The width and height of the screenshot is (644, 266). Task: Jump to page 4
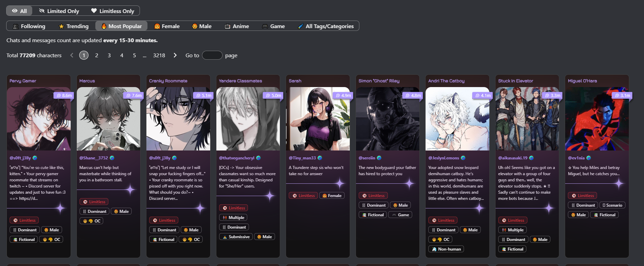[x=122, y=55]
